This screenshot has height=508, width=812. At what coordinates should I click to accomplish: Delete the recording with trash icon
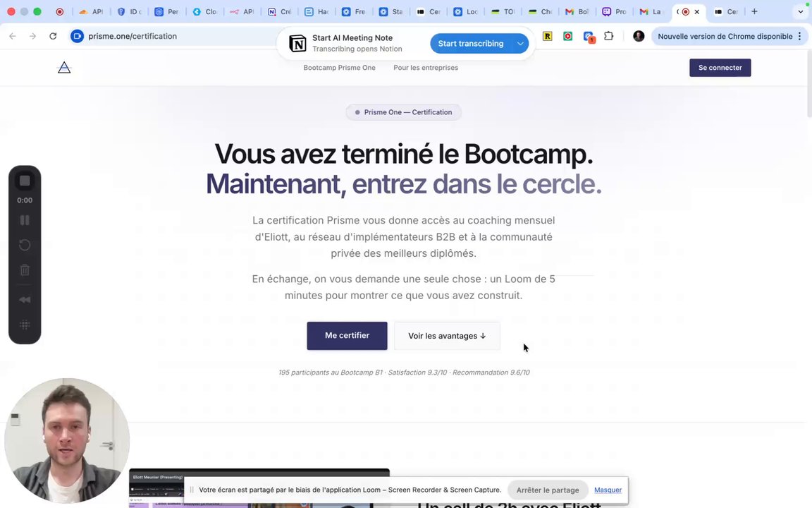pyautogui.click(x=25, y=270)
